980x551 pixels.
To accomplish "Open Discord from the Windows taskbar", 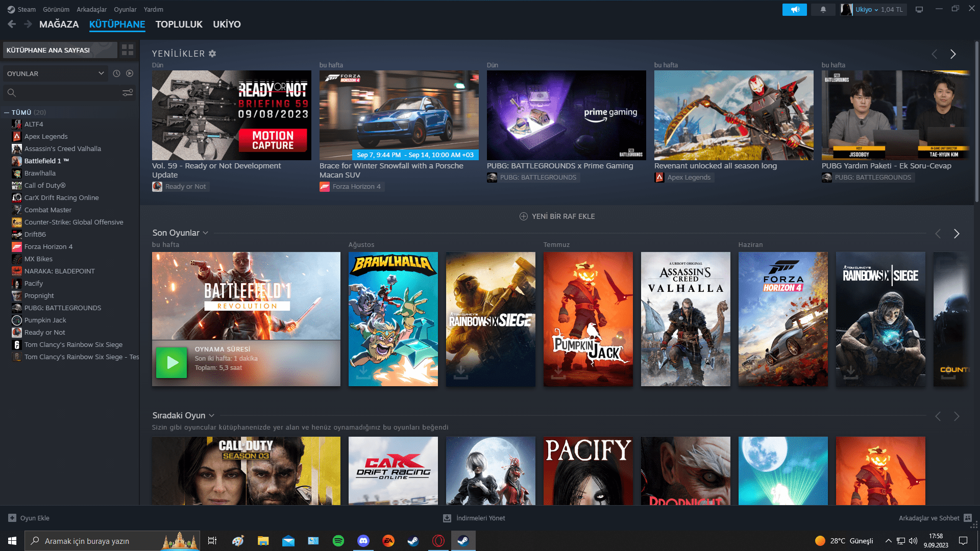I will [363, 541].
